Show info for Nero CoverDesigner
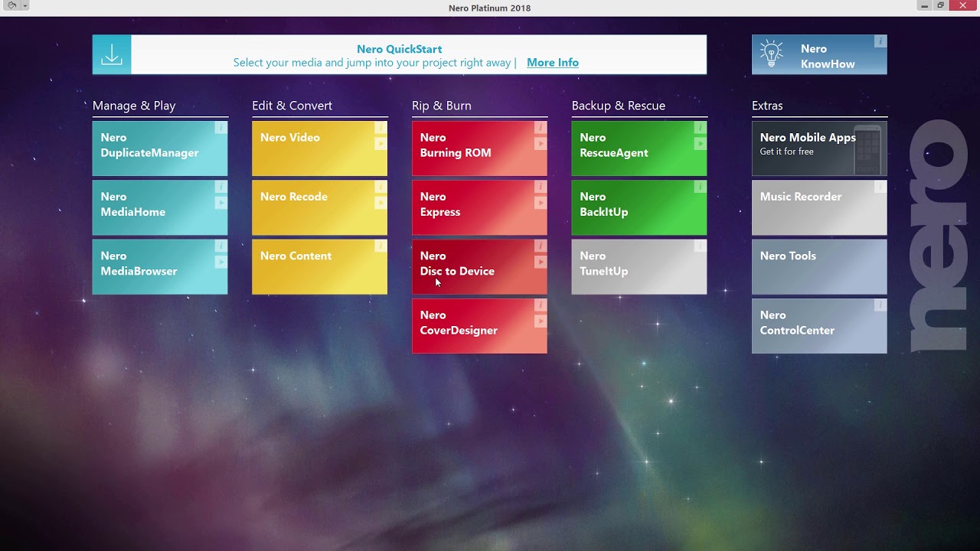980x551 pixels. coord(541,305)
